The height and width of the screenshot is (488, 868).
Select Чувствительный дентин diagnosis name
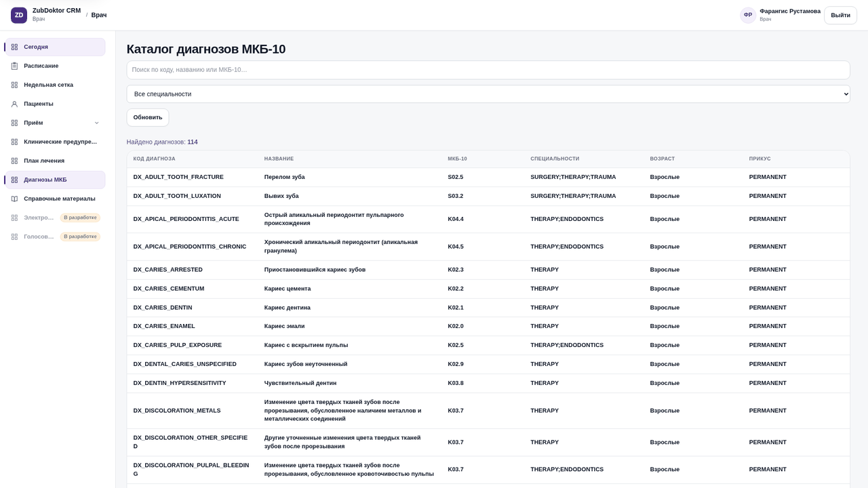(x=300, y=383)
